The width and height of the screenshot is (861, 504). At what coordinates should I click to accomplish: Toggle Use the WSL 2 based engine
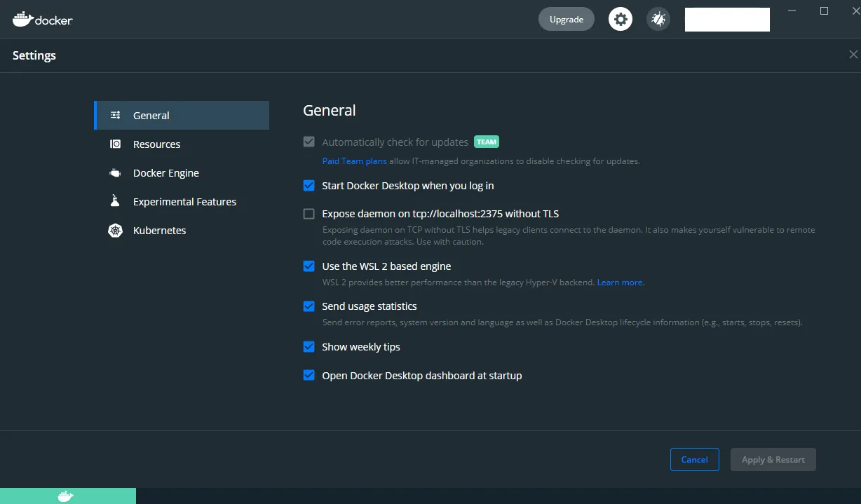(x=309, y=266)
